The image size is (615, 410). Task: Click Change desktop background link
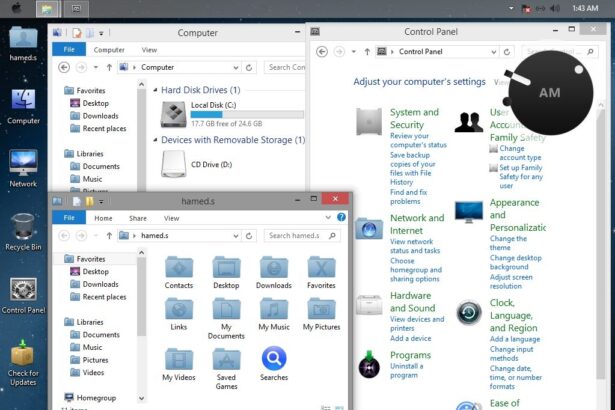click(515, 262)
